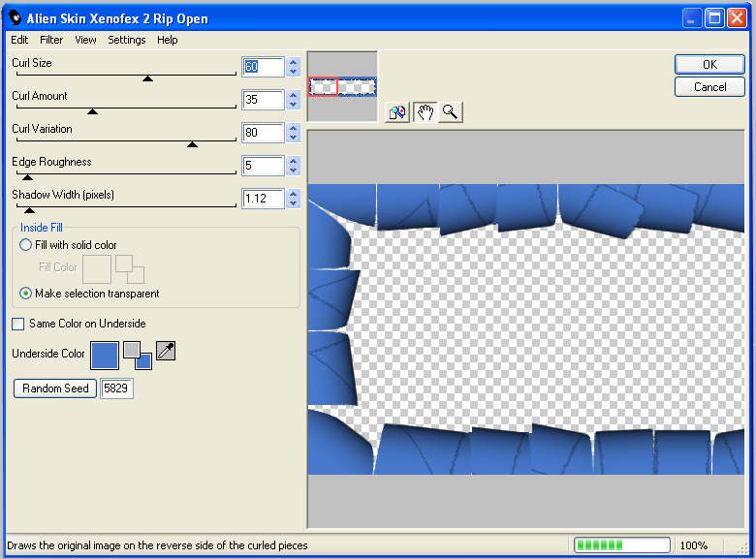Viewport: 756px width, 559px height.
Task: Click the Edge Roughness slider handle
Action: [27, 177]
